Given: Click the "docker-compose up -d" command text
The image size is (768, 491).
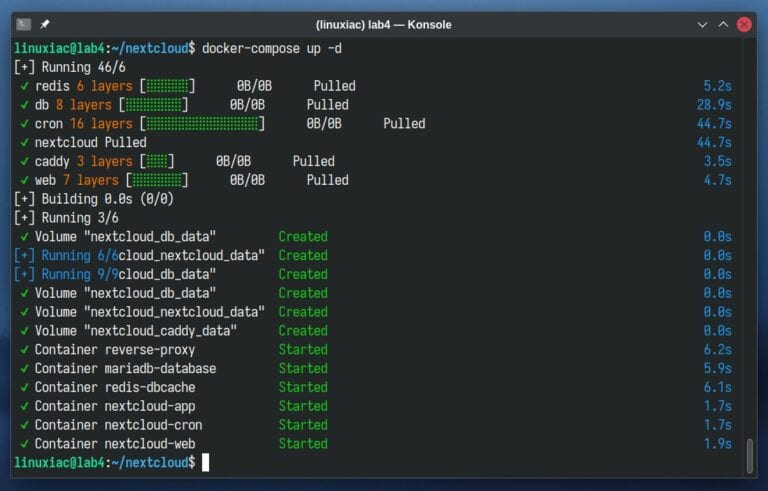Looking at the screenshot, I should point(268,48).
